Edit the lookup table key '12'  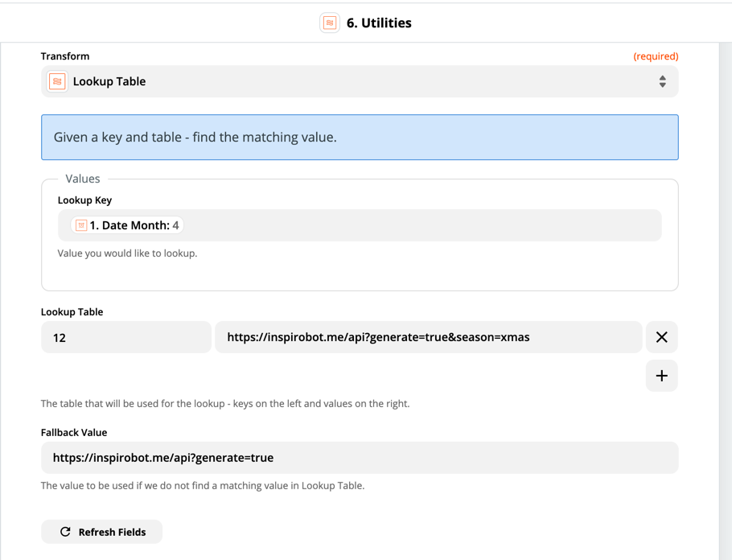[126, 337]
